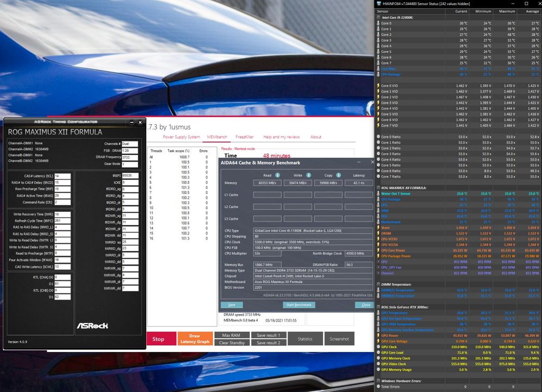The height and width of the screenshot is (392, 542).
Task: Click the lightning icon beside Core 7 VID
Action: [x=378, y=125]
